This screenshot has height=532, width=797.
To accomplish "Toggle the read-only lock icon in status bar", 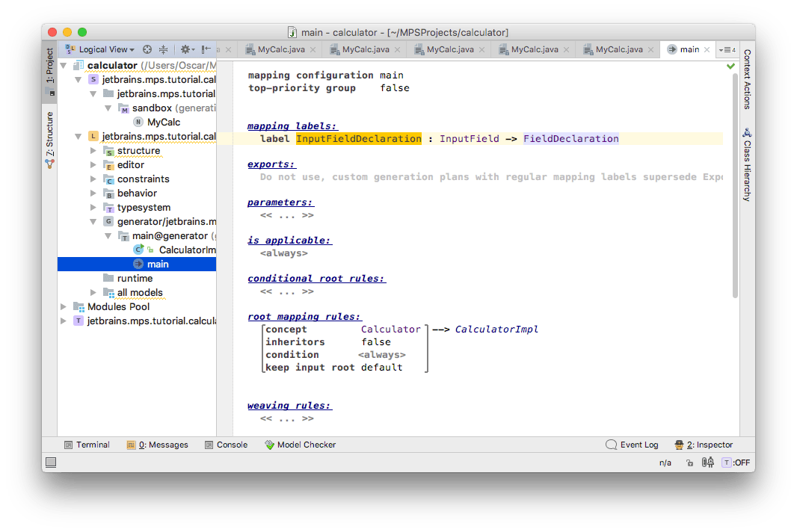I will tap(689, 463).
